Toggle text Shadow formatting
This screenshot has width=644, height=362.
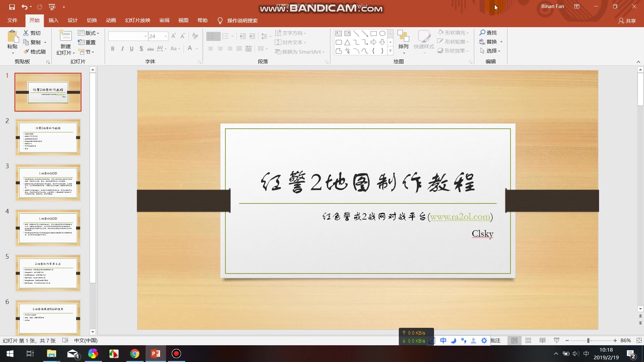pos(141,49)
